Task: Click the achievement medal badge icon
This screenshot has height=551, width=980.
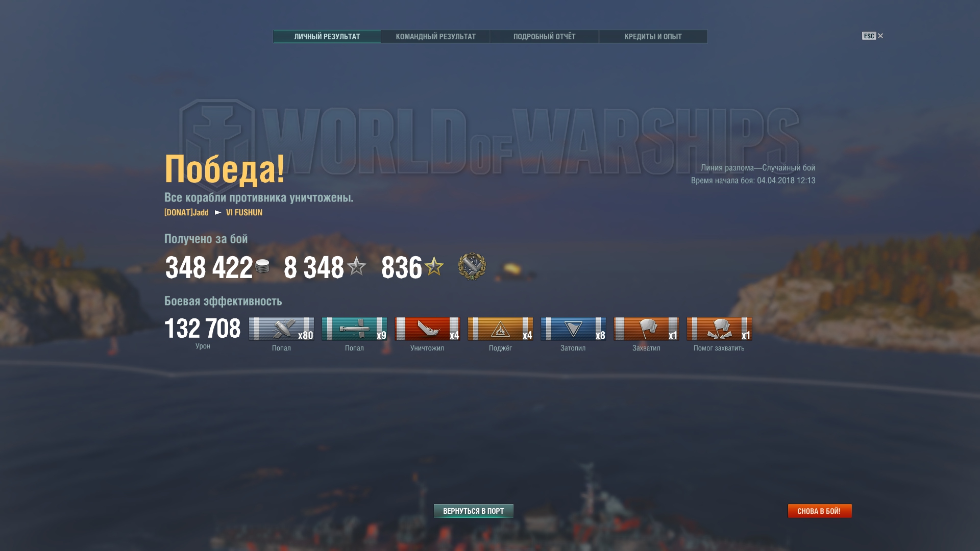Action: coord(472,266)
